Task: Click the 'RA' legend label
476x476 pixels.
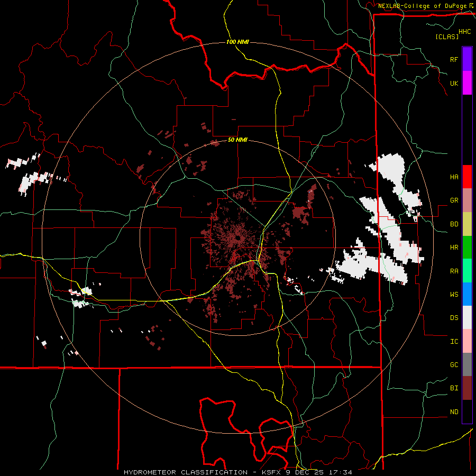Action: [x=454, y=271]
